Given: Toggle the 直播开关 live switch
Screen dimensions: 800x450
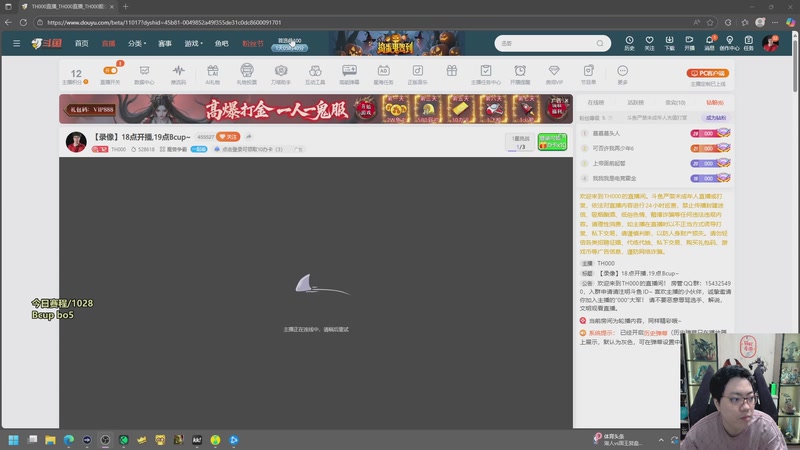Looking at the screenshot, I should tap(110, 70).
